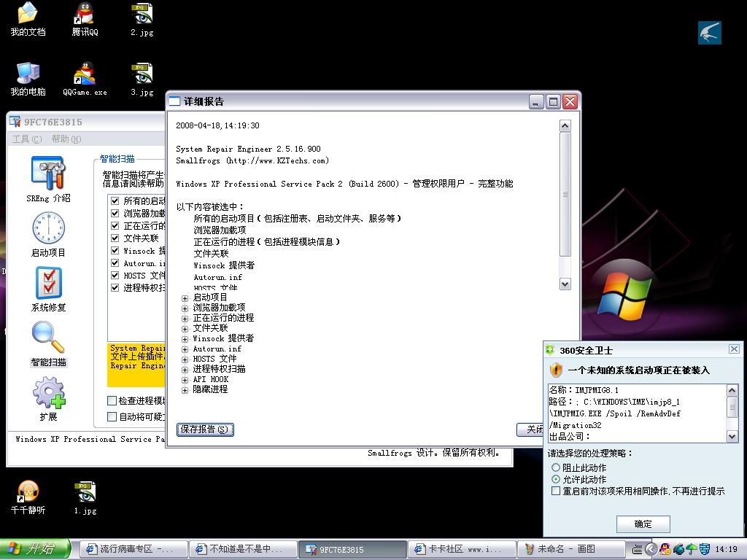
Task: Close the 360安全卫士 popup
Action: [734, 349]
